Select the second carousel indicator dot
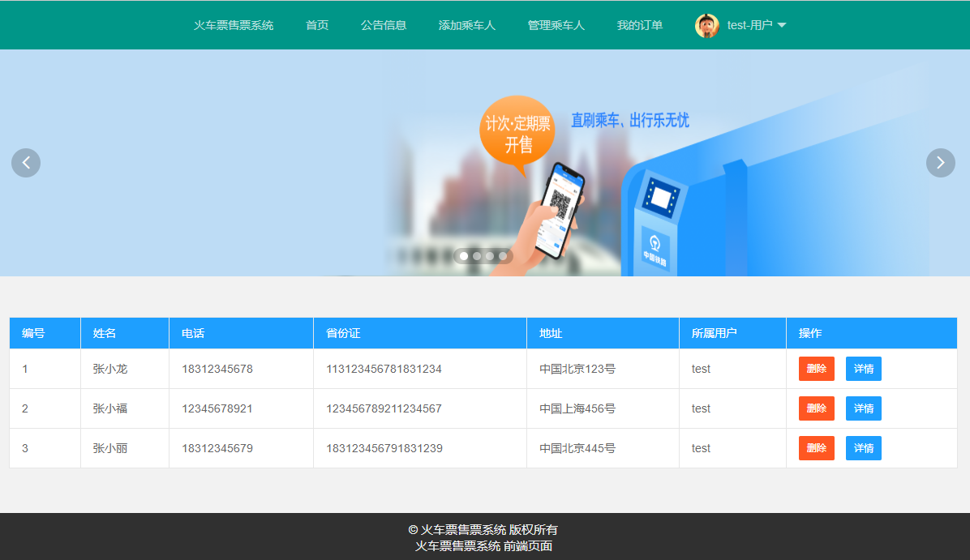The height and width of the screenshot is (560, 970). coord(476,256)
